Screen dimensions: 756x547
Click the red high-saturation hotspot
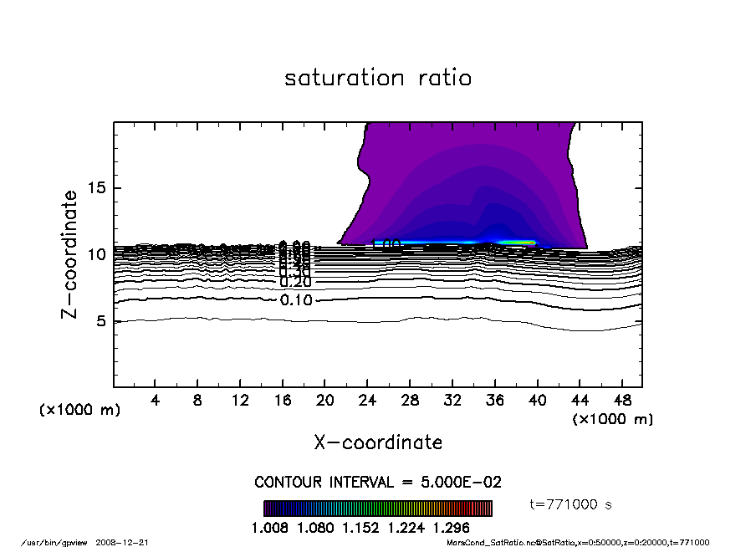pyautogui.click(x=520, y=243)
